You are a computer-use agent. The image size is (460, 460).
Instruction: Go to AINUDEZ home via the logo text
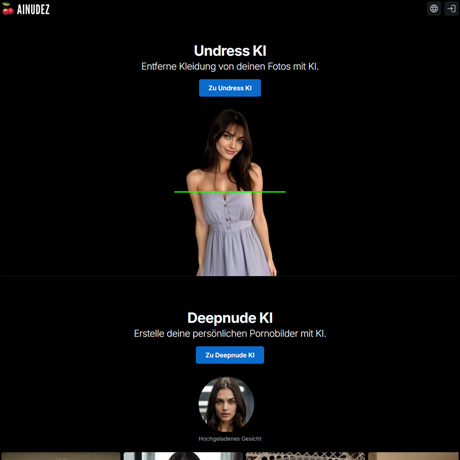(x=33, y=9)
